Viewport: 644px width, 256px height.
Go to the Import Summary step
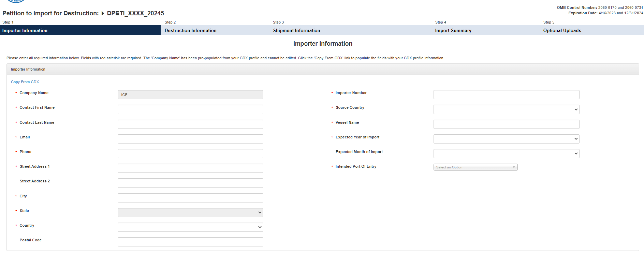tap(453, 30)
